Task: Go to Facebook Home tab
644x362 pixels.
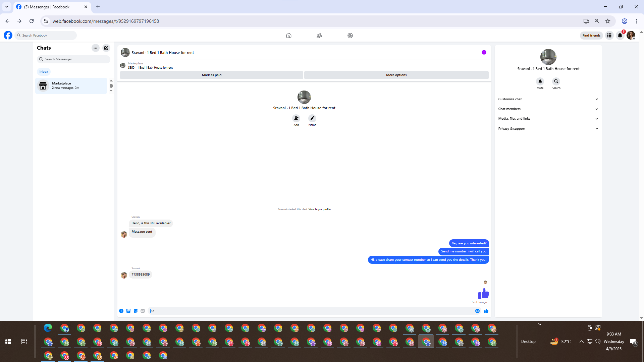Action: click(x=288, y=36)
